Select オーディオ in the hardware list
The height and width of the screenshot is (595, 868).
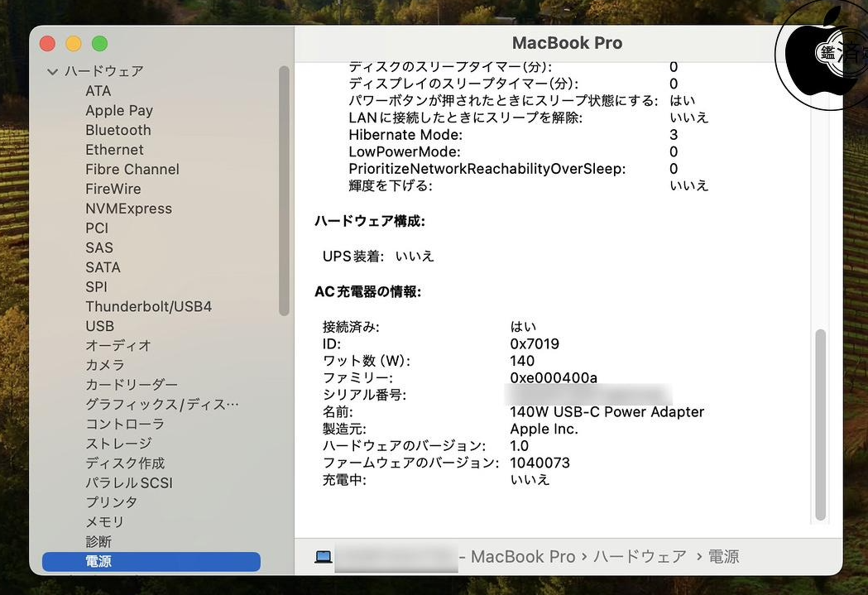coord(113,345)
